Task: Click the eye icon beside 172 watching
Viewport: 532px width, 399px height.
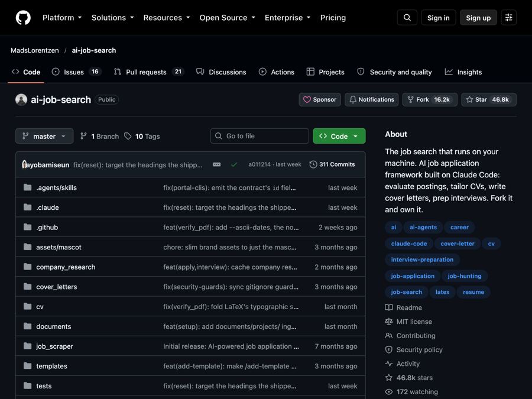Action: (x=389, y=392)
